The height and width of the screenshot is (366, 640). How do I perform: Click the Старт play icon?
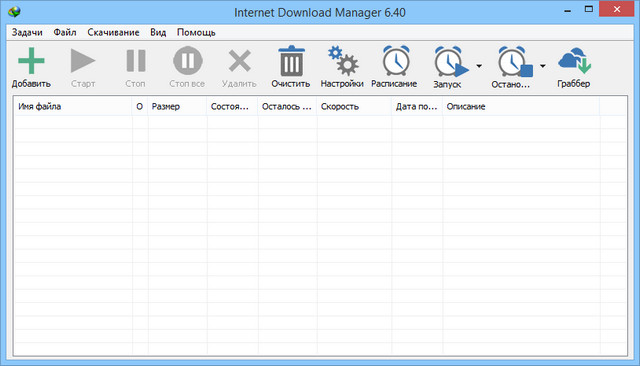tap(83, 61)
